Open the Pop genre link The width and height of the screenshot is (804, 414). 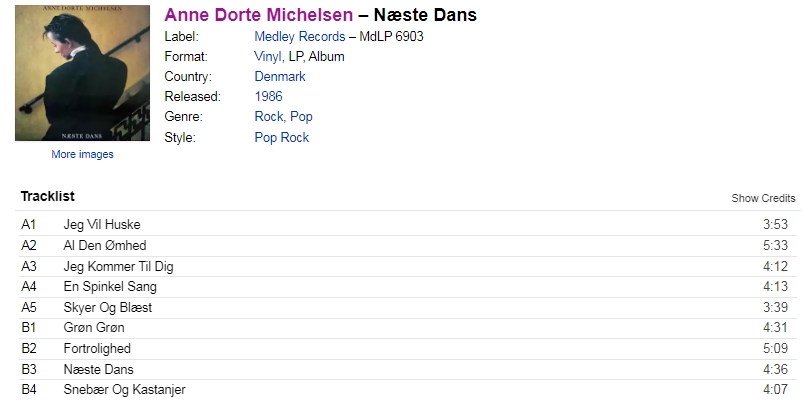(x=302, y=116)
